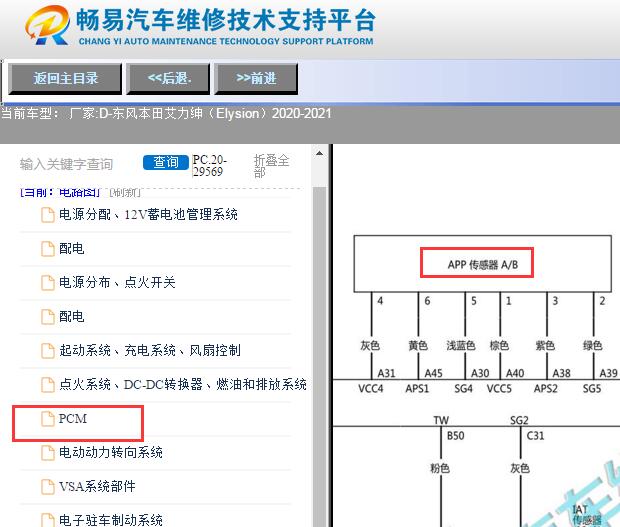
Task: Click the blue 查询 search button
Action: pyautogui.click(x=166, y=162)
